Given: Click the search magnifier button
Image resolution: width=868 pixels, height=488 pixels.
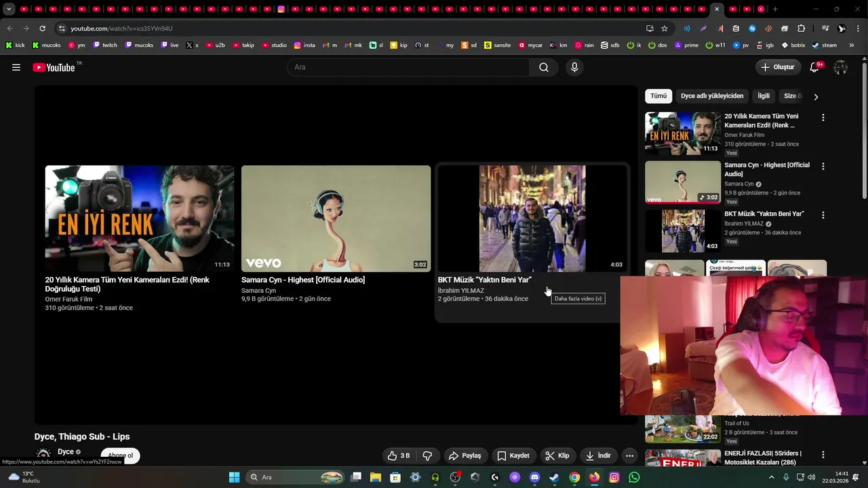Looking at the screenshot, I should 544,67.
